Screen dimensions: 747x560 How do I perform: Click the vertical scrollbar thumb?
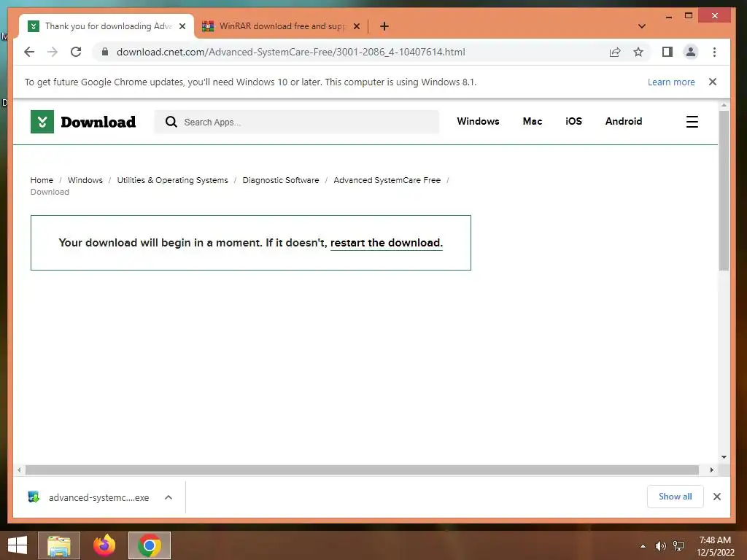(724, 190)
